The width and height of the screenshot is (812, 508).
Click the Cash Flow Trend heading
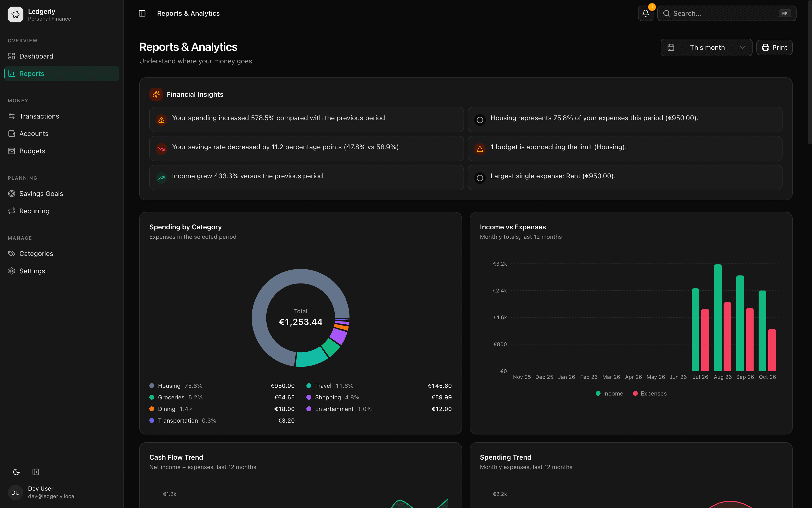[176, 457]
